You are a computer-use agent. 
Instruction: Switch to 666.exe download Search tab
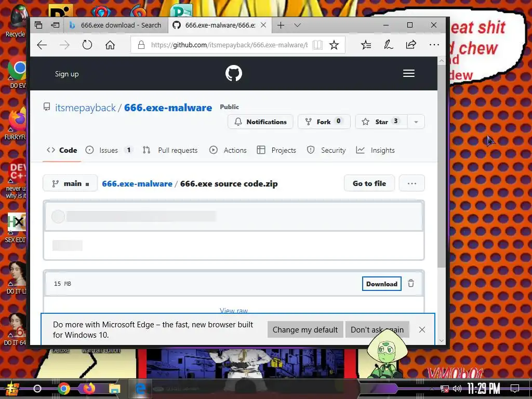coord(115,25)
